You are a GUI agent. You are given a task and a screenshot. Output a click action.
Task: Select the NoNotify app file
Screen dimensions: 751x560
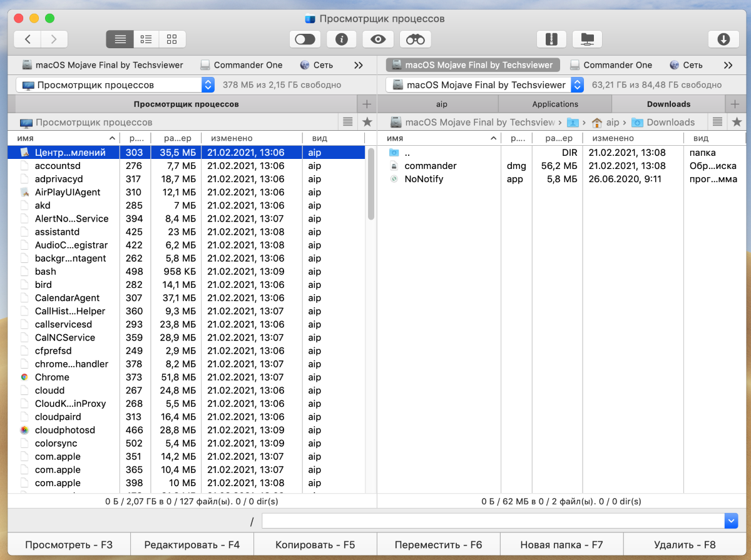[x=561, y=179]
